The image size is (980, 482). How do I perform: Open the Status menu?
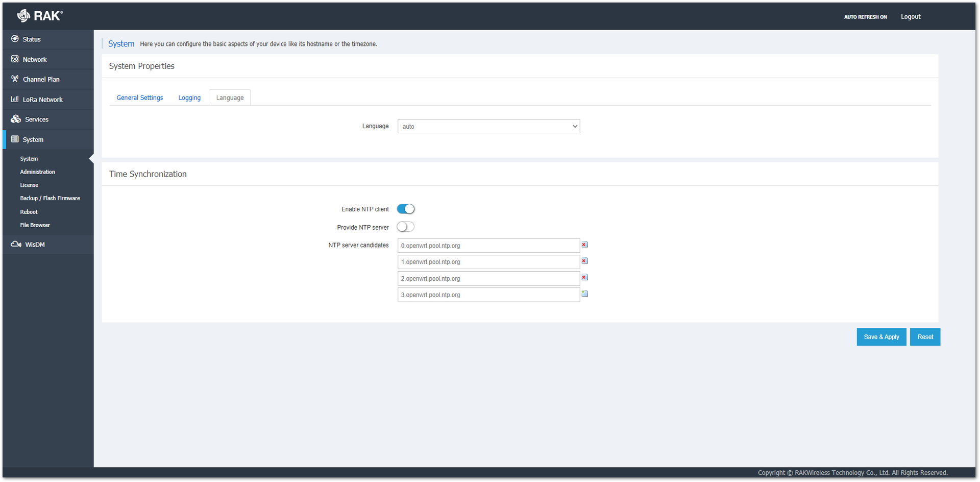tap(48, 39)
